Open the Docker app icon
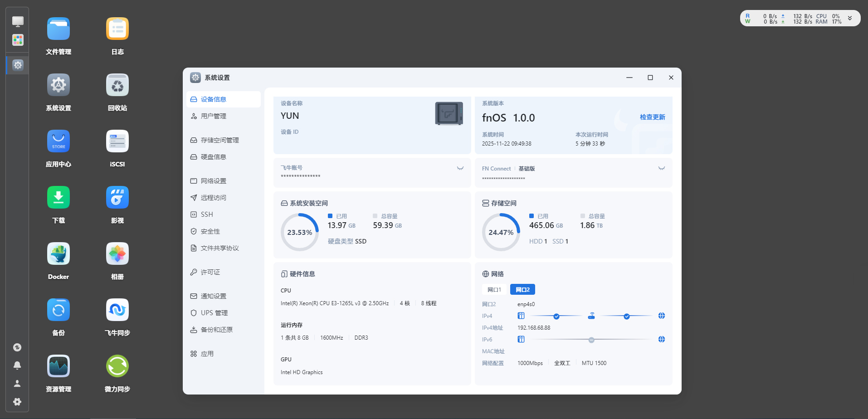The image size is (868, 419). [x=59, y=253]
